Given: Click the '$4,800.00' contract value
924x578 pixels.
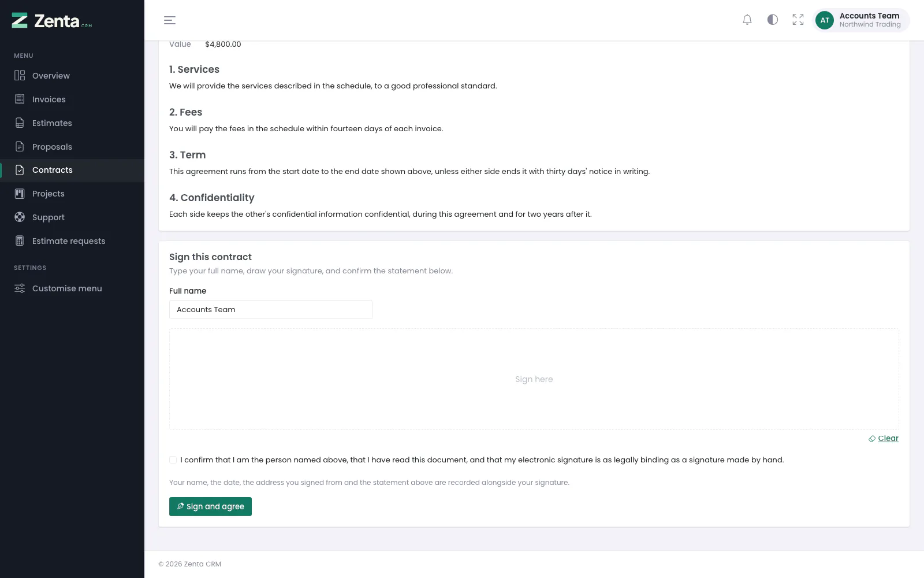Looking at the screenshot, I should coord(223,45).
